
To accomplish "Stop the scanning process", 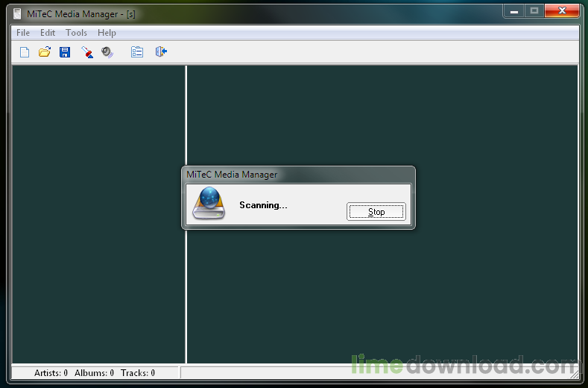I will (376, 212).
